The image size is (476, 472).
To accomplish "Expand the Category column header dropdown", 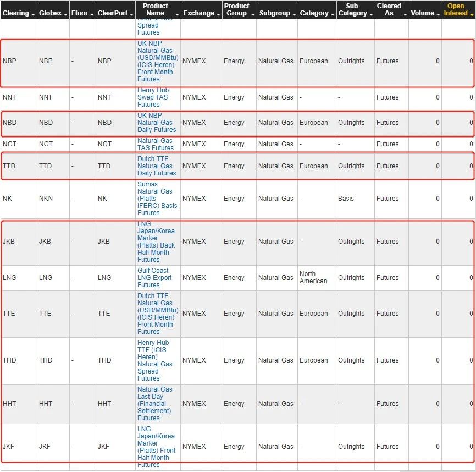I will [332, 14].
